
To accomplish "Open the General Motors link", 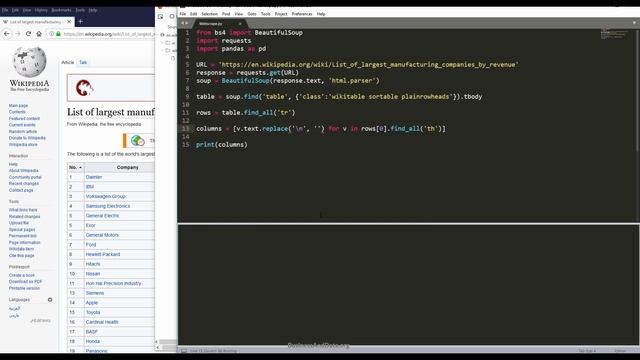I will coord(102,235).
